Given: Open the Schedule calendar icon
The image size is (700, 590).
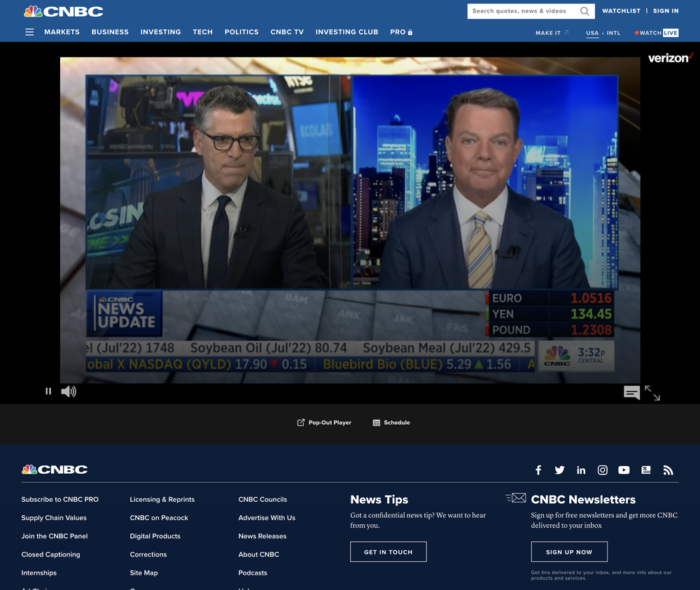Looking at the screenshot, I should coord(377,422).
